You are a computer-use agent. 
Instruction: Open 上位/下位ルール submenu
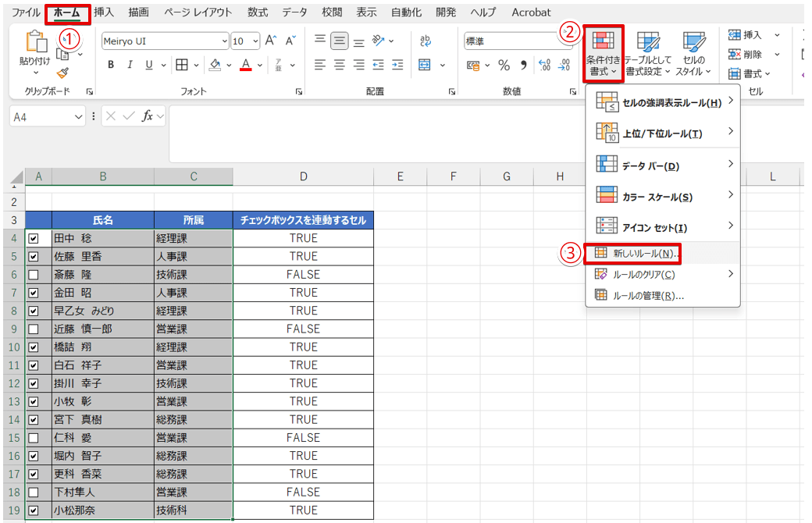coord(662,133)
